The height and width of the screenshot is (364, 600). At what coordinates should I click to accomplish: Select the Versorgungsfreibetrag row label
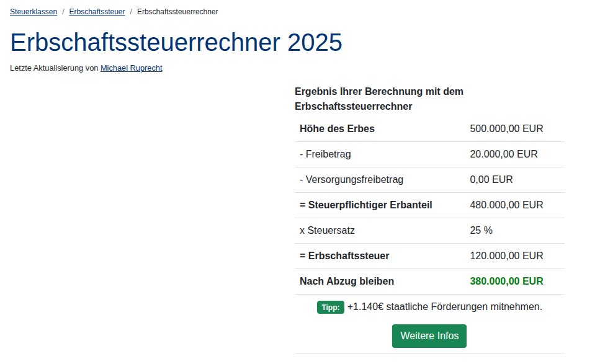351,180
